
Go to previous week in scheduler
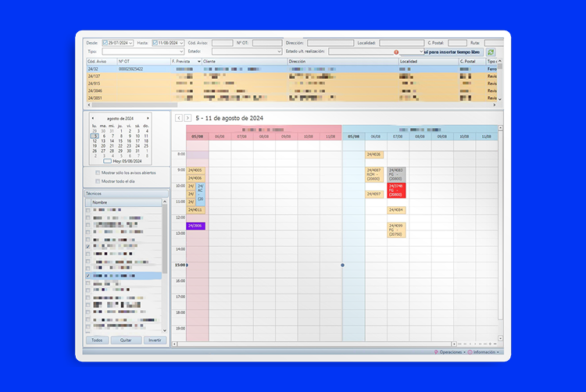[178, 118]
